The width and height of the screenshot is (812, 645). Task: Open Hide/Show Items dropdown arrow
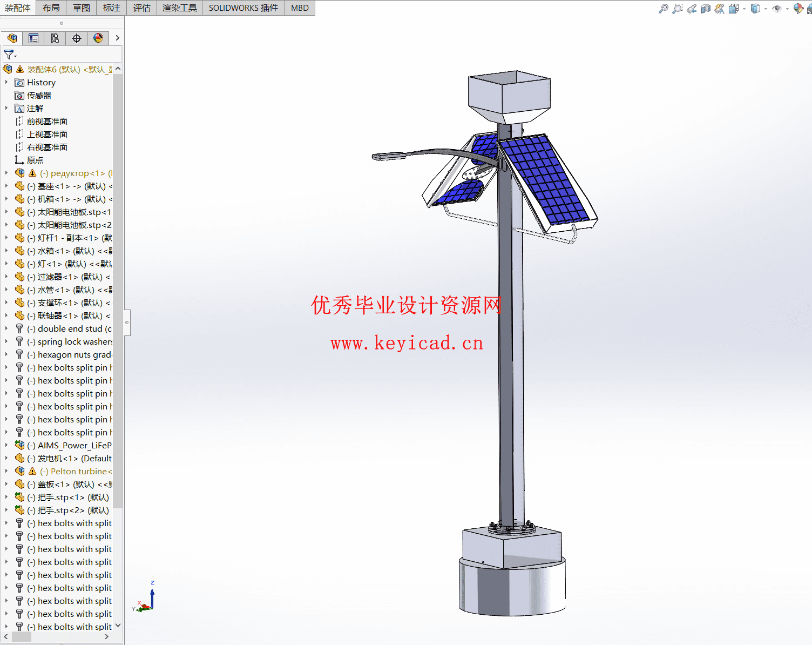[787, 9]
